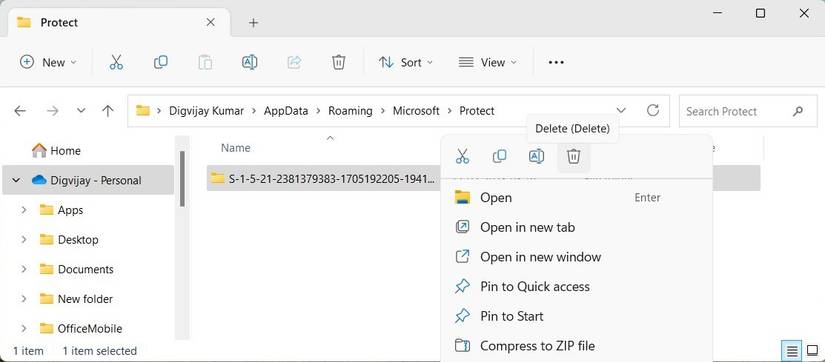Select Digvijay - Personal OneDrive entry
Viewport: 825px width, 362px height.
pyautogui.click(x=88, y=180)
